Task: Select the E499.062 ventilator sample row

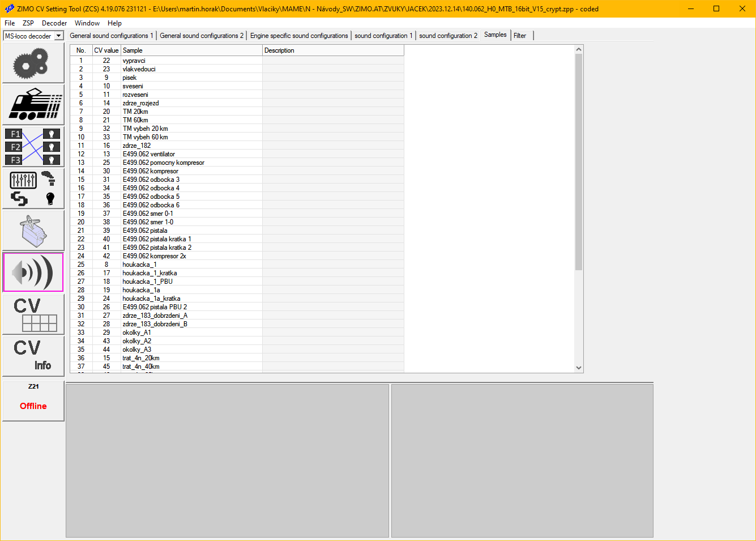Action: tap(149, 154)
